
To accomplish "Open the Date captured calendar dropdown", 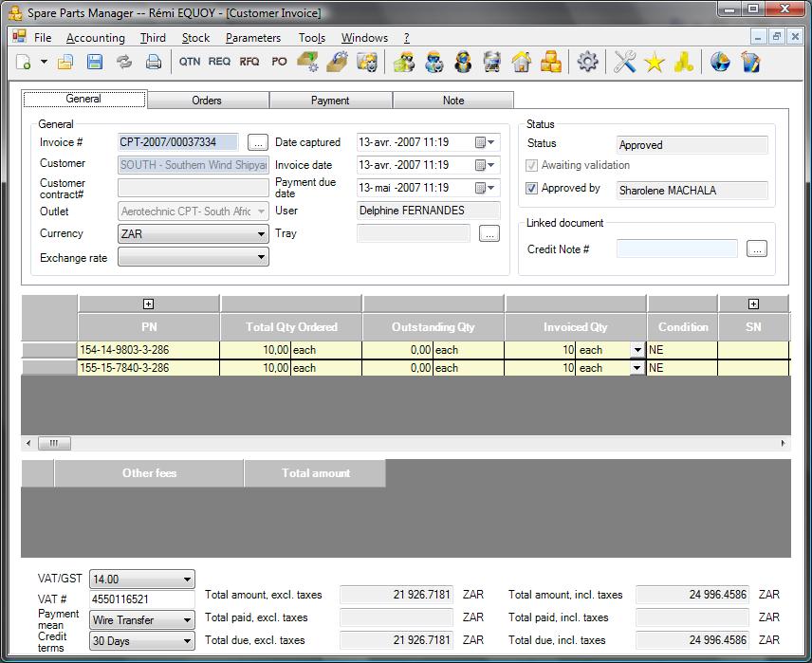I will click(x=485, y=142).
